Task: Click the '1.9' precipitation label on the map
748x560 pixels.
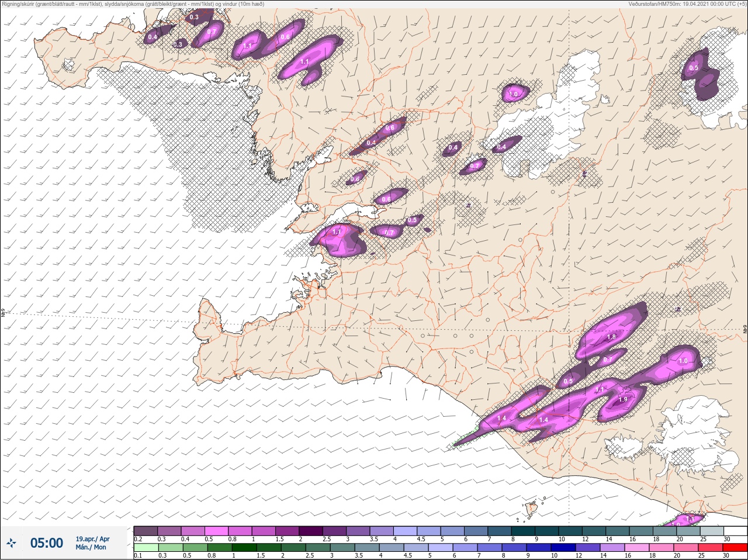Action: 623,400
